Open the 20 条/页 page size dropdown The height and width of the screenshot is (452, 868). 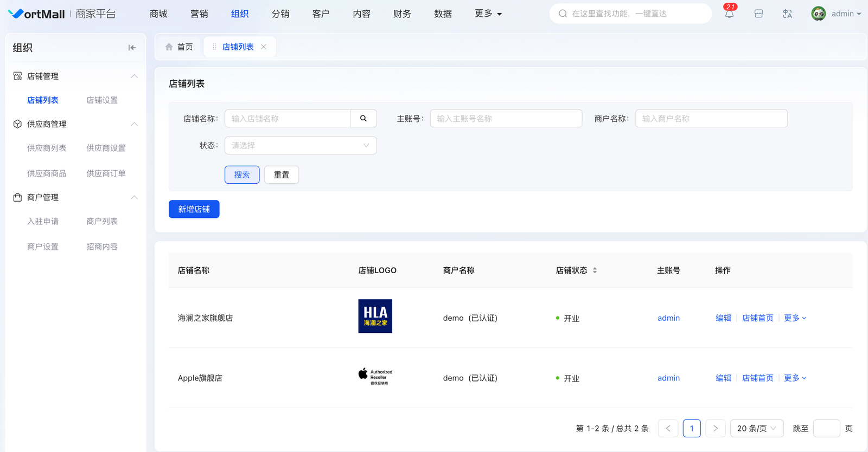pos(756,429)
